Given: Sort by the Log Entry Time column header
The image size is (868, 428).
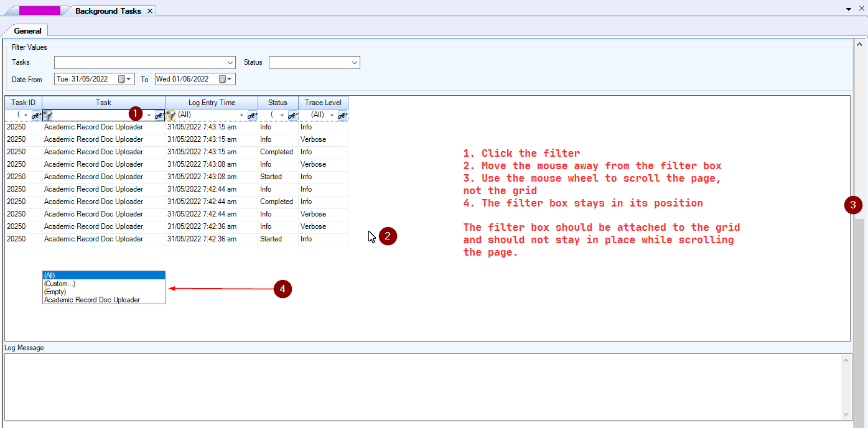Looking at the screenshot, I should [x=212, y=103].
